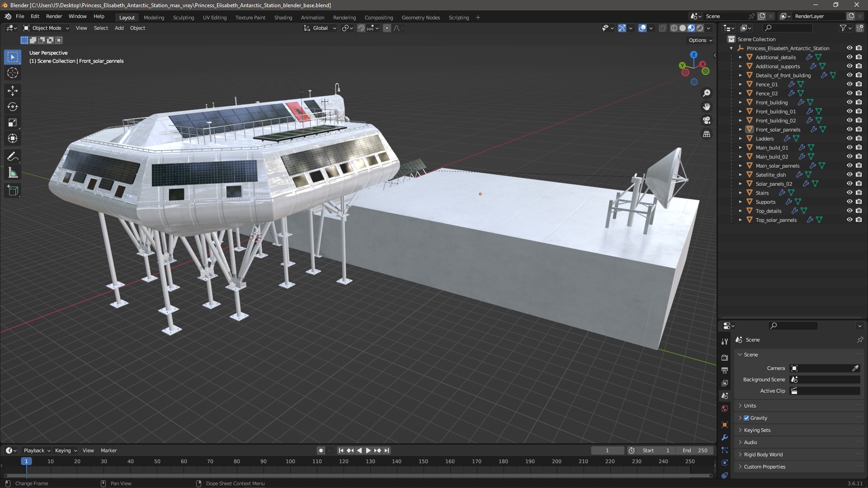Click the Scale tool icon
The width and height of the screenshot is (868, 488).
point(13,123)
